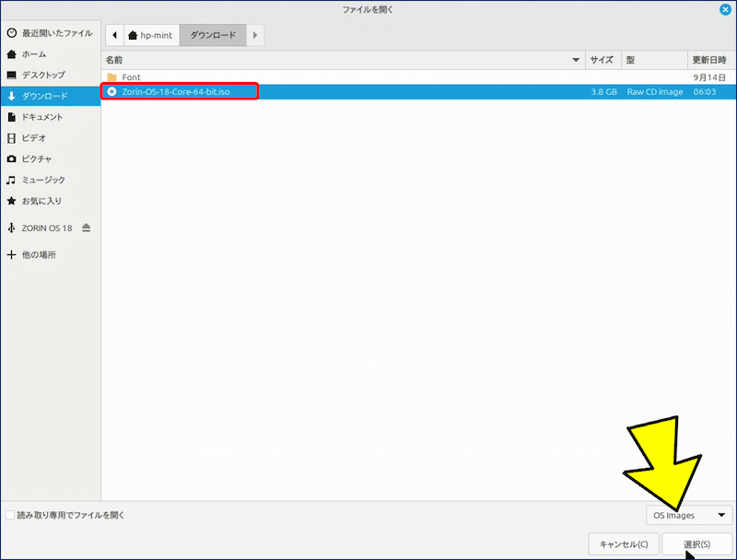Open the ピクチャ sidebar location

[36, 159]
